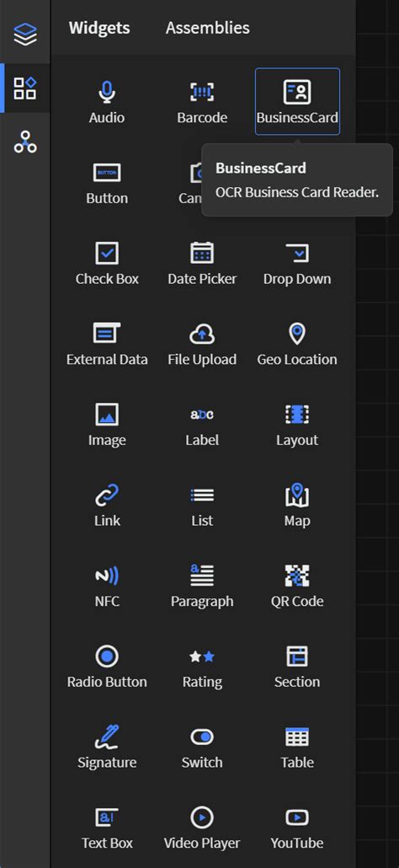Pick the Barcode widget
The height and width of the screenshot is (868, 399).
[x=202, y=102]
